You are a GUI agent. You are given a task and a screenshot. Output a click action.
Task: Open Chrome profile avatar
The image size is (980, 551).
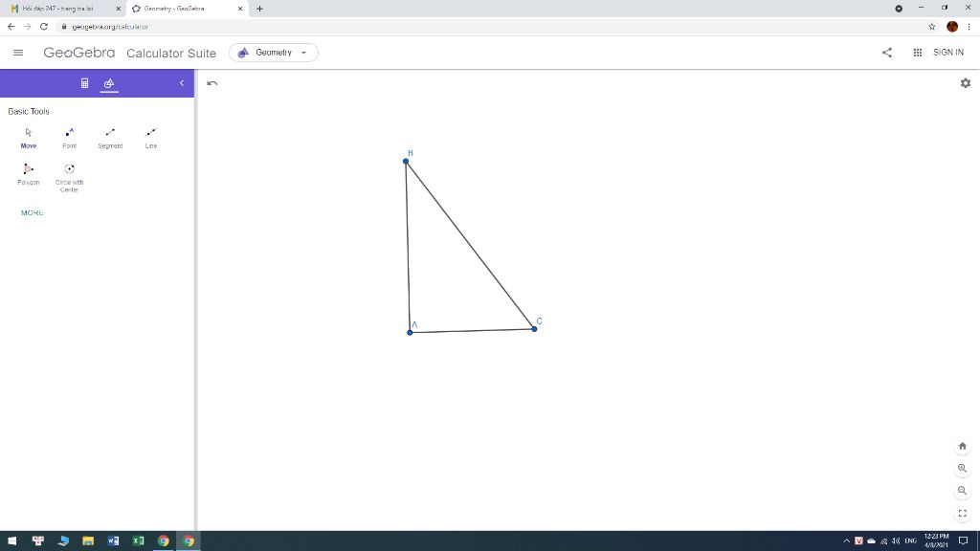952,27
